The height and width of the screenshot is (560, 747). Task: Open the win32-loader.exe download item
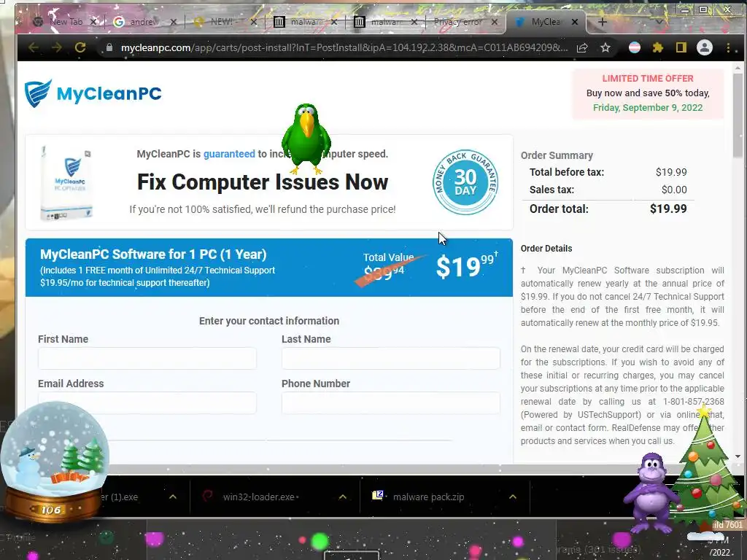261,497
